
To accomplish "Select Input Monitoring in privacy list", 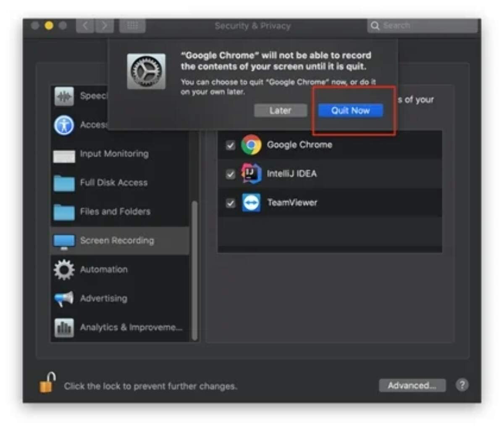I will click(120, 154).
